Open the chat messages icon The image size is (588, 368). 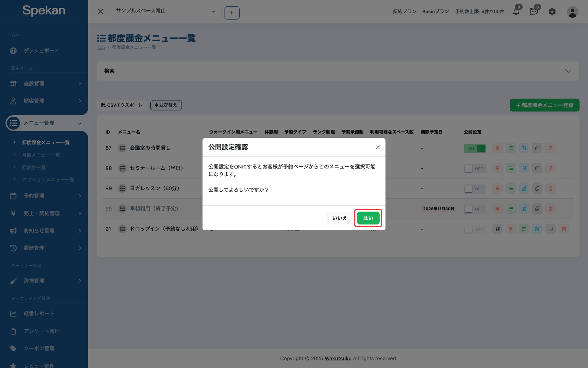click(x=534, y=12)
